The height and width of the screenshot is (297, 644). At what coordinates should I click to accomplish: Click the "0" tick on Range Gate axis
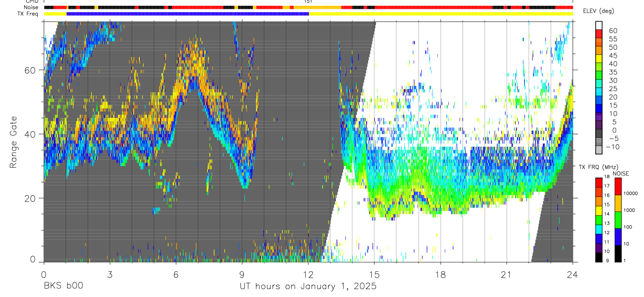coord(33,260)
